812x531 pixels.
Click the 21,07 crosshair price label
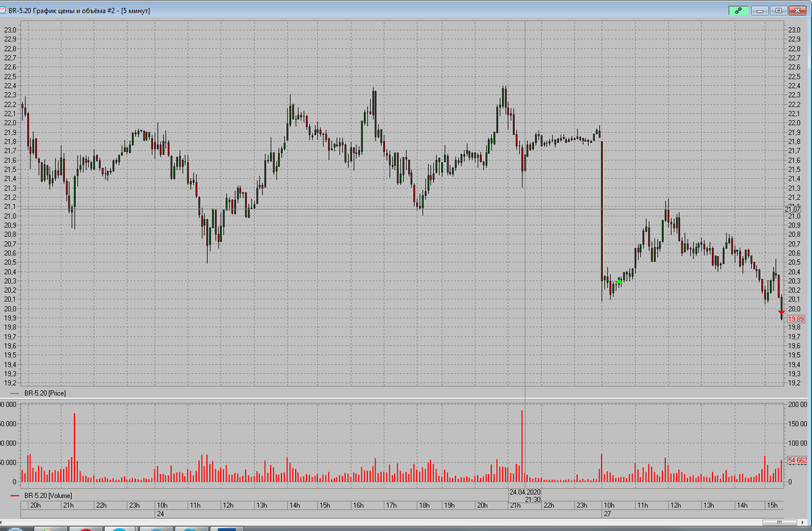[792, 209]
